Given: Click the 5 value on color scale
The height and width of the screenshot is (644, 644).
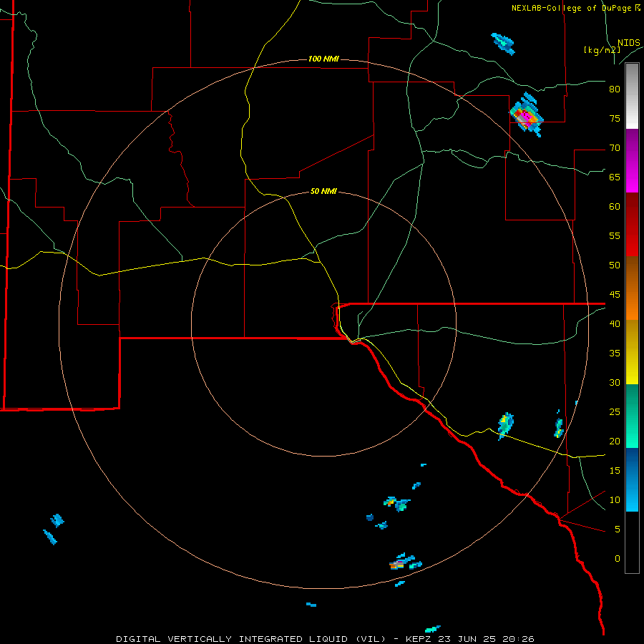Looking at the screenshot, I should click(618, 530).
